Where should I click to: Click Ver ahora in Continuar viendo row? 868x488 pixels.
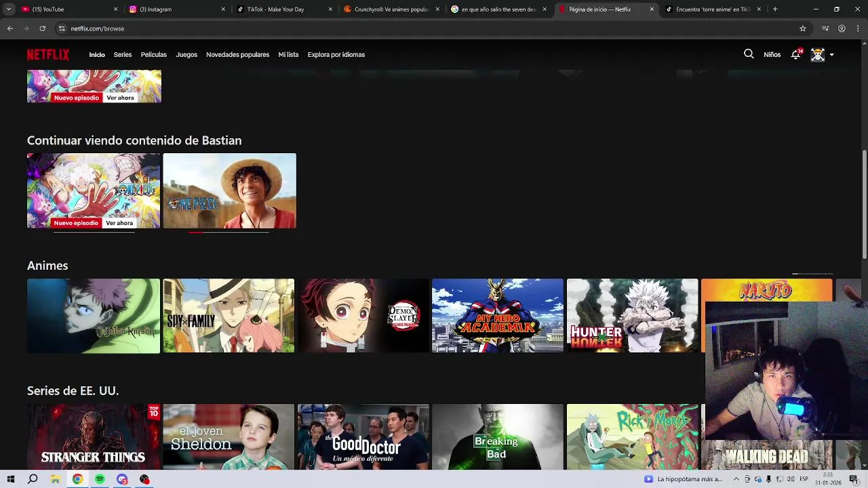[119, 223]
